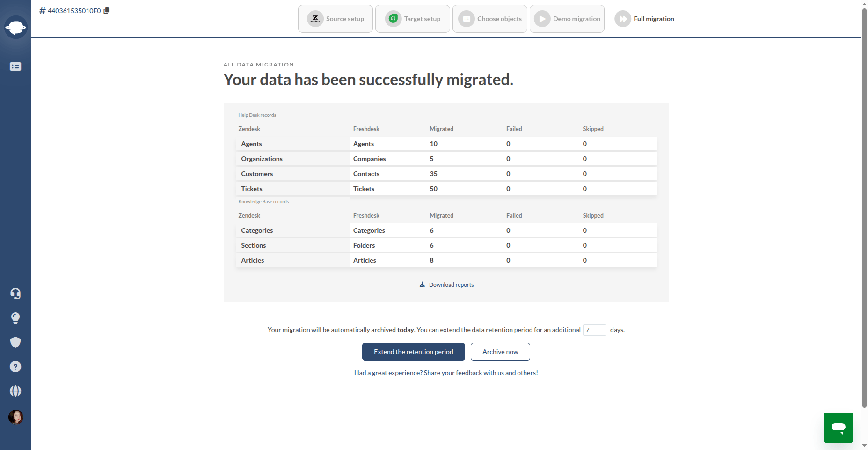Viewport: 868px width, 450px height.
Task: Click the fast-forward icon in Full migration
Action: click(623, 19)
